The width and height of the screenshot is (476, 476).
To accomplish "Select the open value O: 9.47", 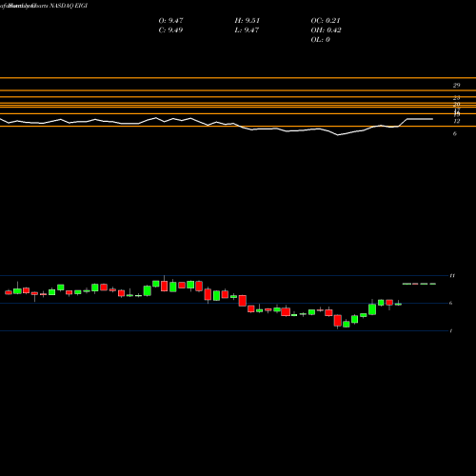I will 170,21.
